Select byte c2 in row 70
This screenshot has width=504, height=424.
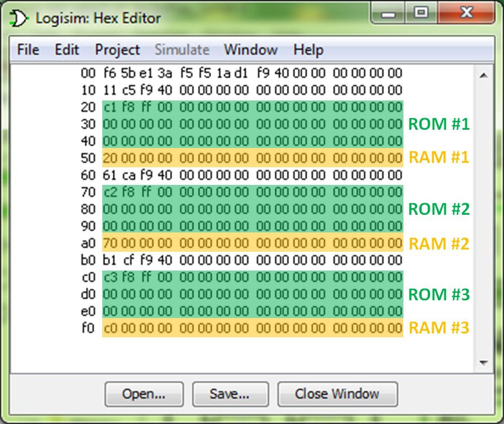tap(111, 192)
